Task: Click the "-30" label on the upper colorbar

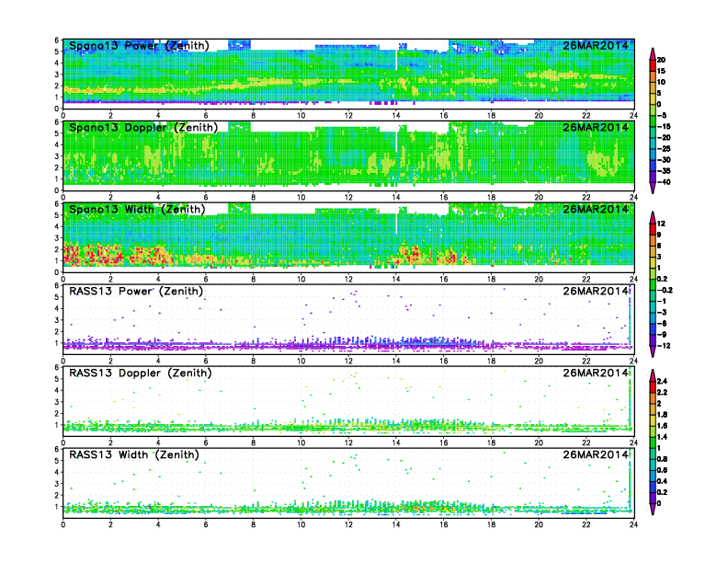Action: [664, 160]
